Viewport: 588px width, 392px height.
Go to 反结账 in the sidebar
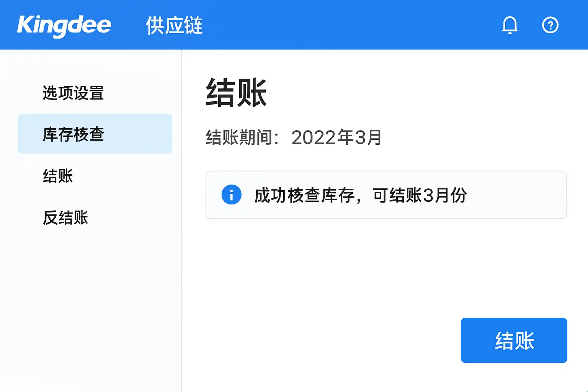coord(65,217)
